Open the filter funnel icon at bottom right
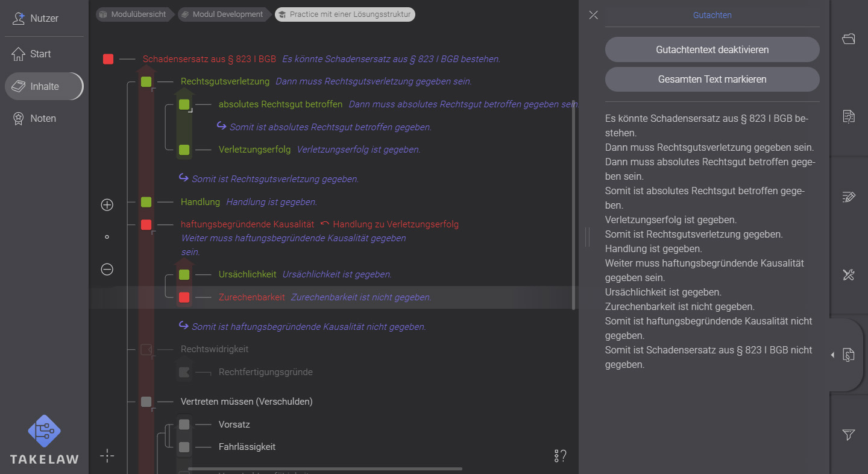 (x=848, y=435)
